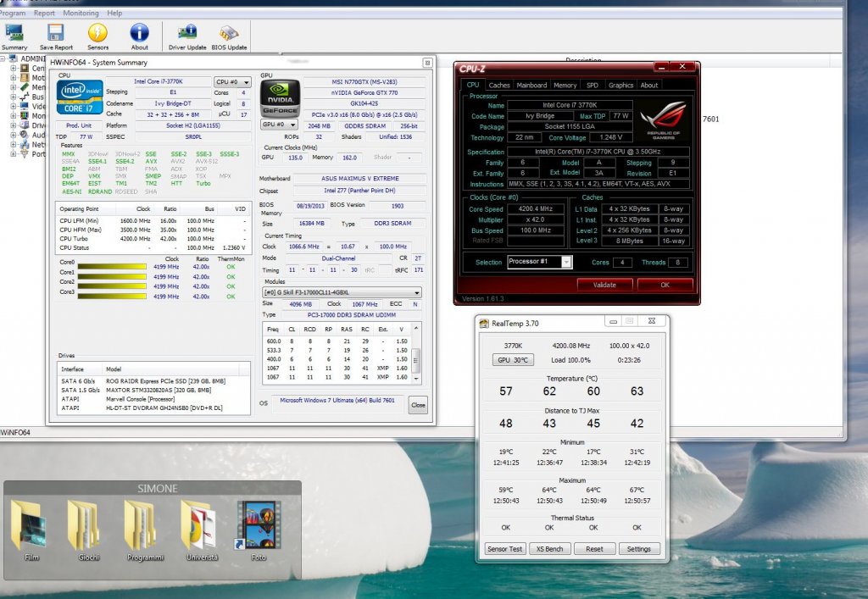Screen dimensions: 868x599
Task: Open Sensors from the HWiNFO toolbar
Action: tap(98, 36)
